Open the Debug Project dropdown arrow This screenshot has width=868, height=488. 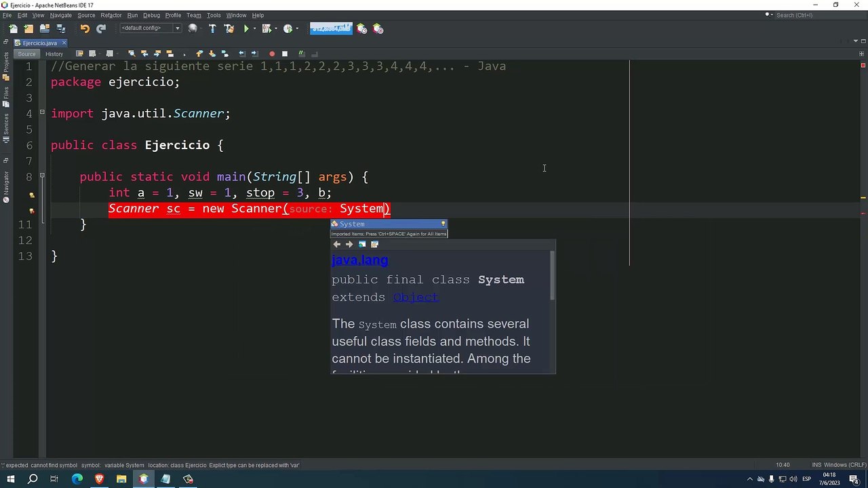point(275,28)
